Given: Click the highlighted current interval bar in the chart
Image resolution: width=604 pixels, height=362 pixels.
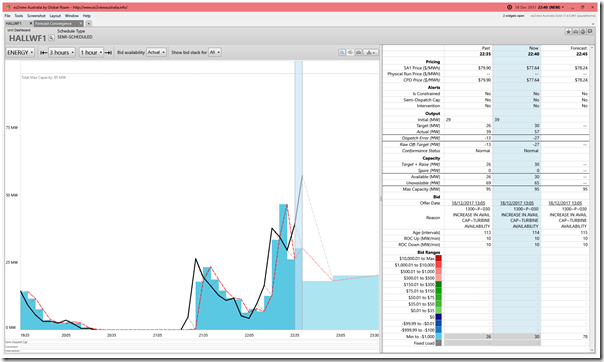Looking at the screenshot, I should 299,195.
